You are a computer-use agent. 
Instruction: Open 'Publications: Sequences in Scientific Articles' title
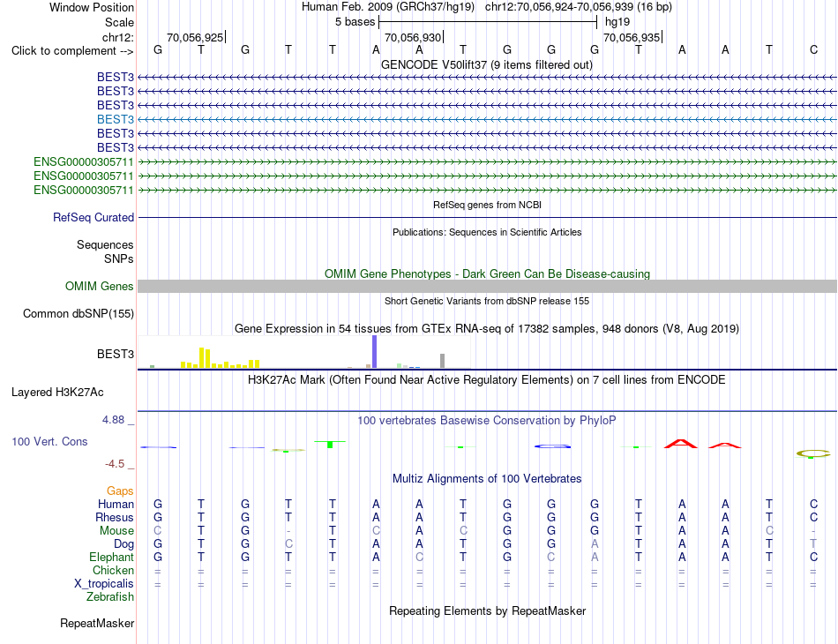coord(487,232)
